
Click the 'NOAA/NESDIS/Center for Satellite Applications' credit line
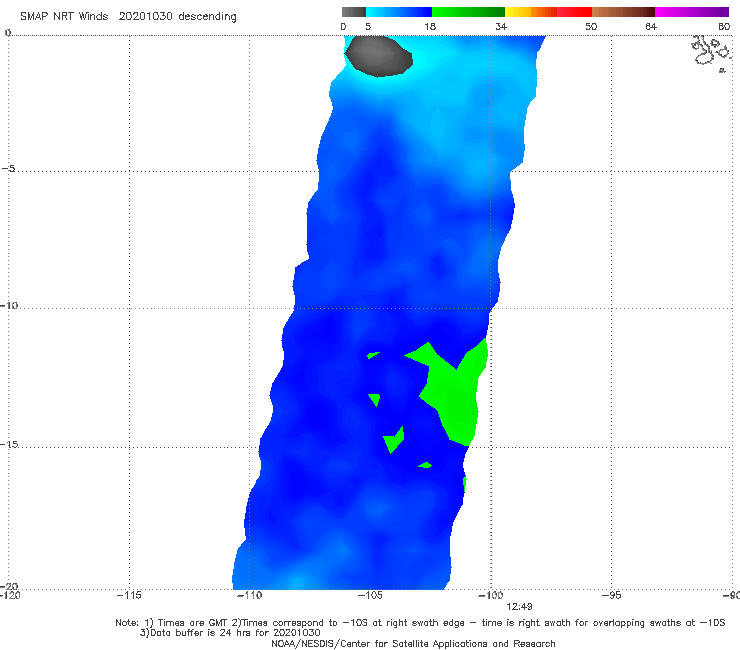point(413,644)
